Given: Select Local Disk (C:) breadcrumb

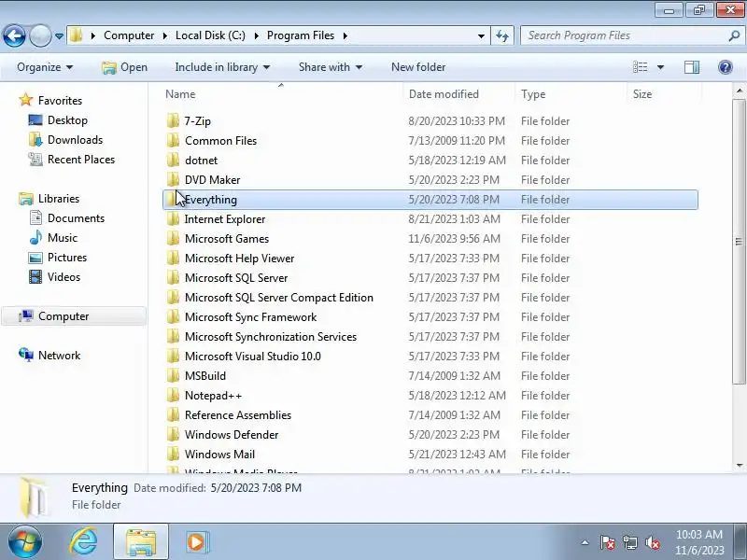Looking at the screenshot, I should (210, 35).
